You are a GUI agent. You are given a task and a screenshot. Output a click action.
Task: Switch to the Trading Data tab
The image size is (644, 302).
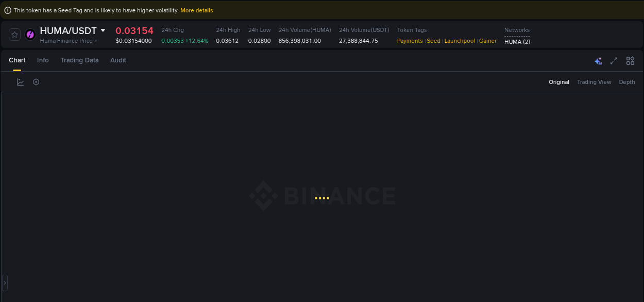[x=79, y=60]
